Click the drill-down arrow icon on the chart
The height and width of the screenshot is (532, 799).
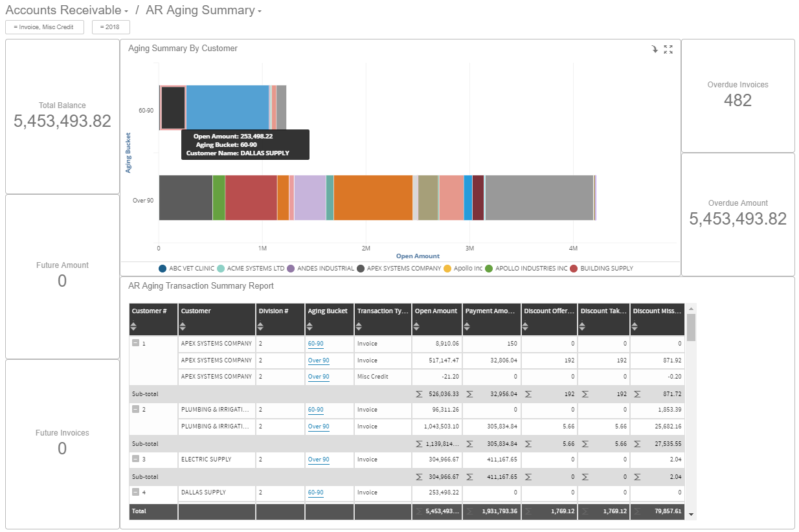[x=654, y=49]
